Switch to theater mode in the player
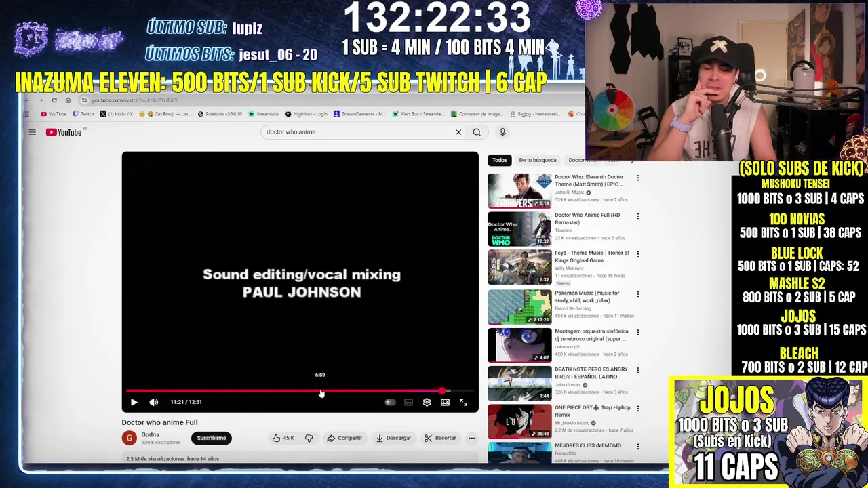The width and height of the screenshot is (868, 488). [x=445, y=402]
